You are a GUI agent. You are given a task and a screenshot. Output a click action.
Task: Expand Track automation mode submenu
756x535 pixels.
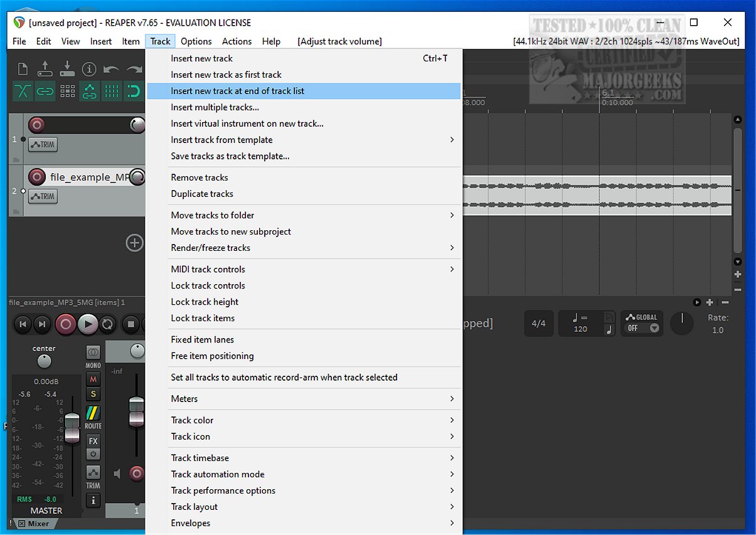[304, 474]
